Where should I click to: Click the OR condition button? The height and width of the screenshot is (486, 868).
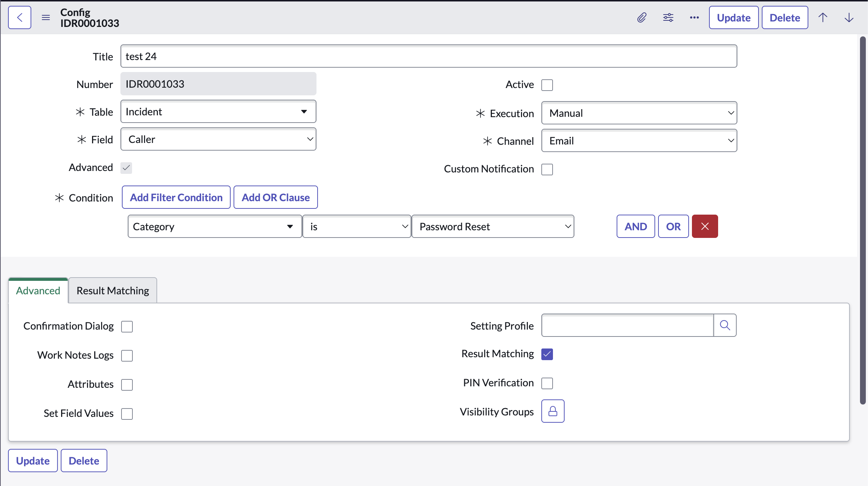[673, 226]
